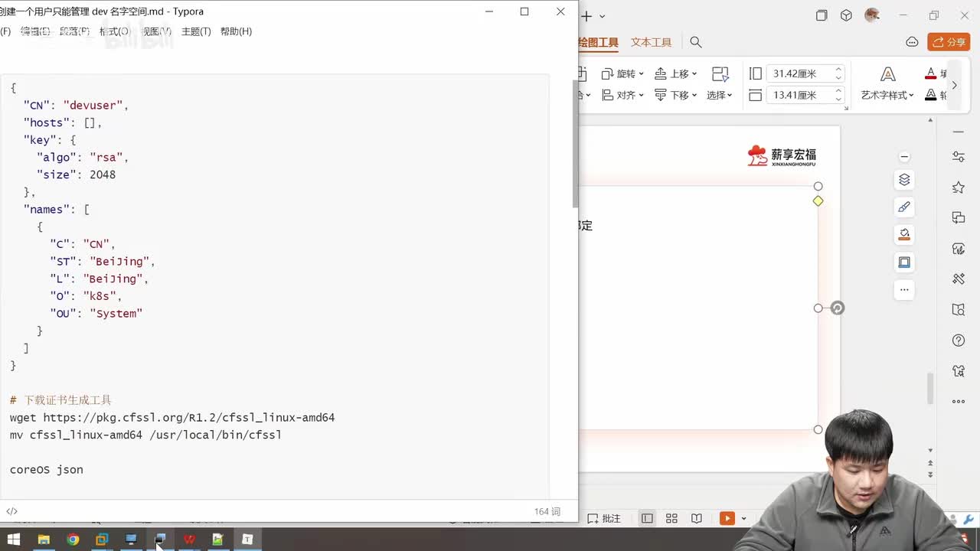Click the image beautify icon in WPS sidebar
The height and width of the screenshot is (551, 980).
tap(958, 249)
